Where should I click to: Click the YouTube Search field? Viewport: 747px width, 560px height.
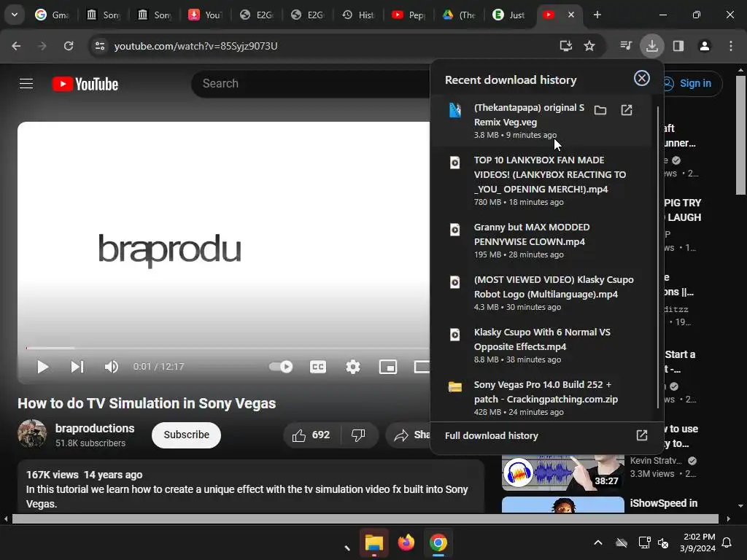(312, 84)
